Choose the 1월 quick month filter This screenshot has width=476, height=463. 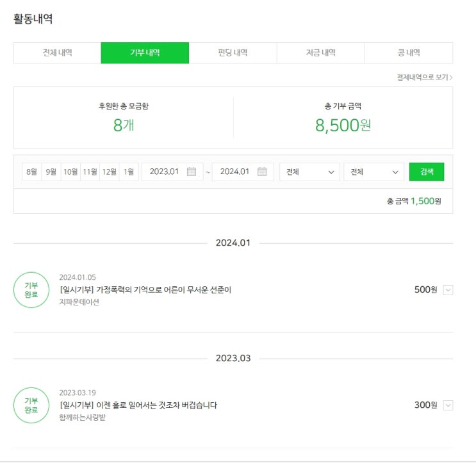tap(129, 172)
